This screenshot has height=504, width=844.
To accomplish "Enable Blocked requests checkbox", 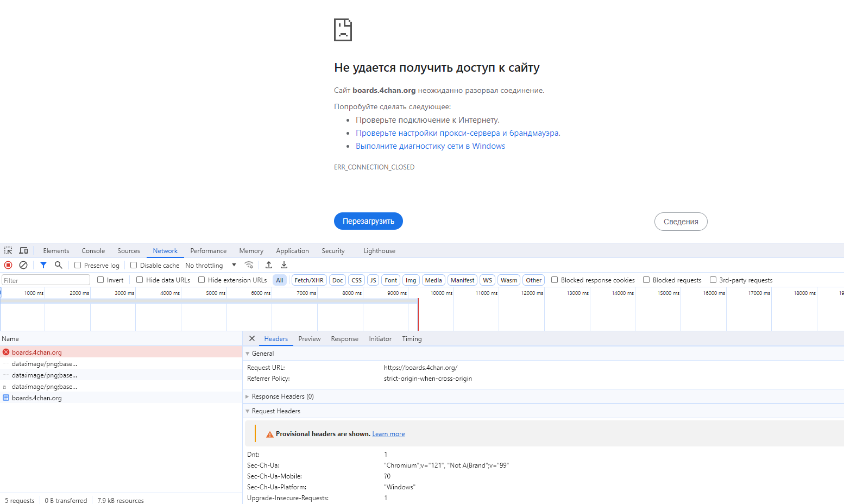I will [646, 280].
